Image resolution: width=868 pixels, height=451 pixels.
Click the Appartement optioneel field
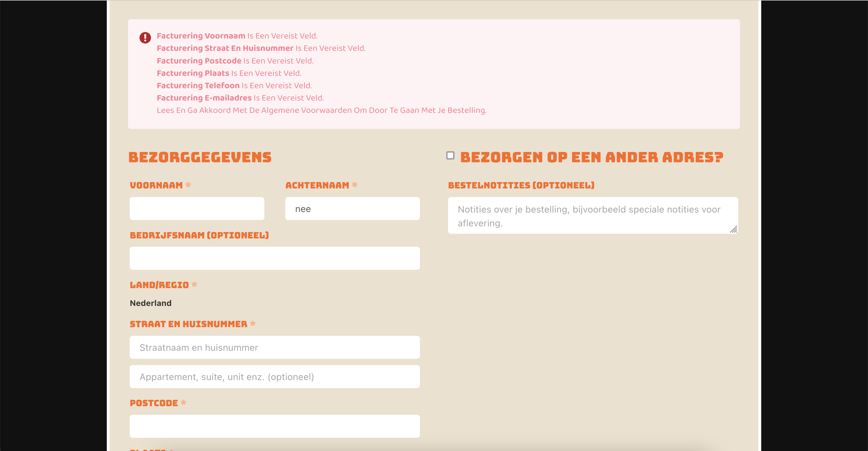(275, 376)
